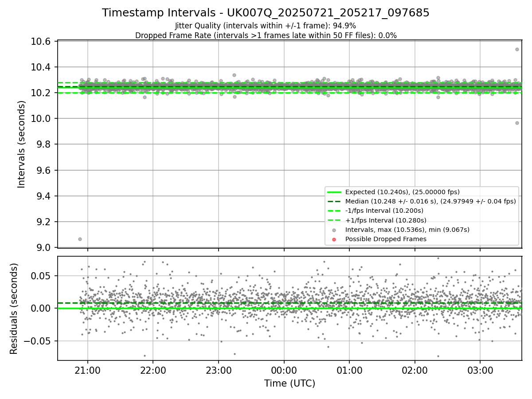Click the dark green dashed sample beside 'Median'

click(334, 202)
